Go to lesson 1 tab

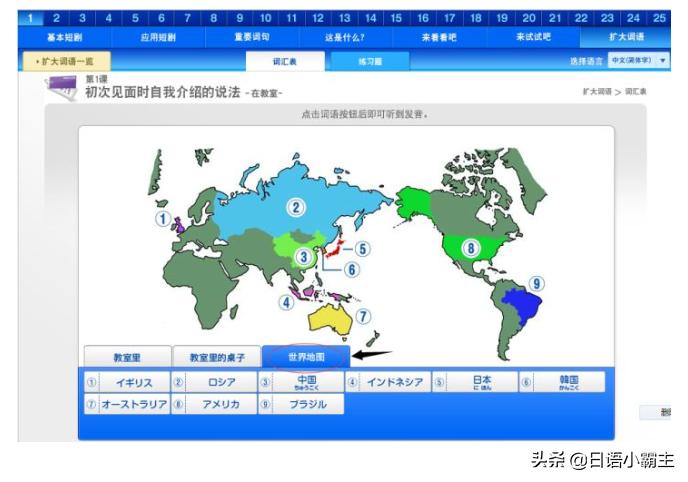[30, 18]
